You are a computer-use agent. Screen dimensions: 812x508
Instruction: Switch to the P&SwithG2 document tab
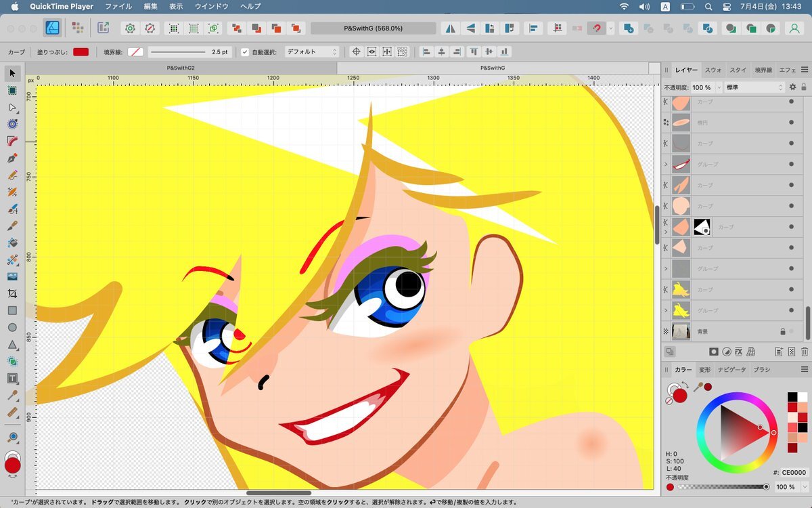click(181, 68)
